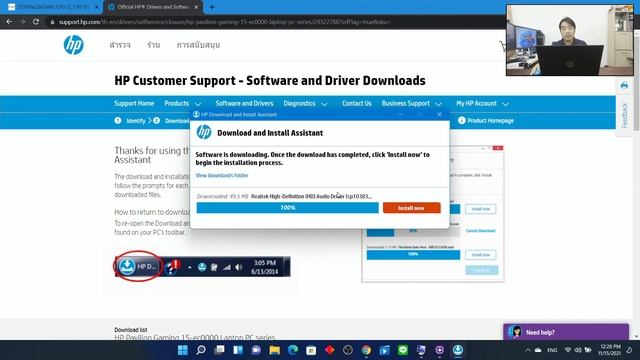Click the Product Homepage info icon
This screenshot has height=360, width=640.
pos(462,120)
